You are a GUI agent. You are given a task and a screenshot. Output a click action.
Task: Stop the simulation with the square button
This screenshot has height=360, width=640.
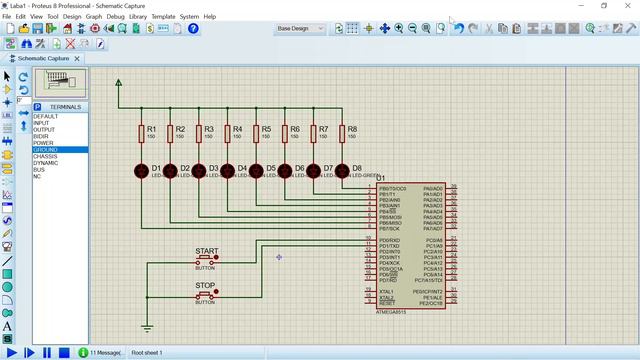[64, 353]
